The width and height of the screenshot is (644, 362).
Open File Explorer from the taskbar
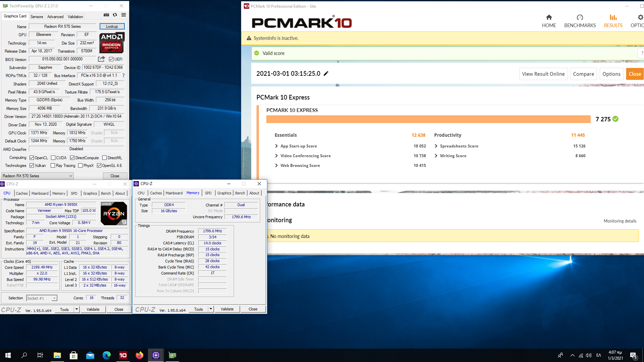tap(57, 355)
